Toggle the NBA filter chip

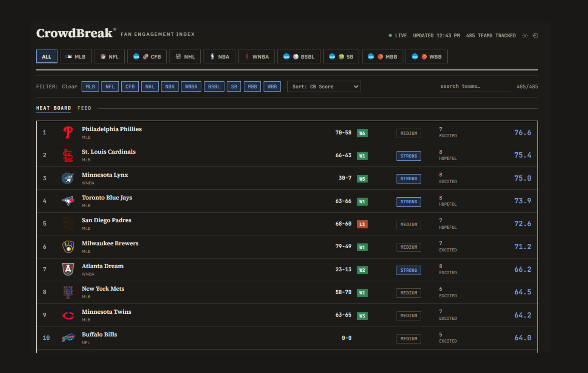170,87
